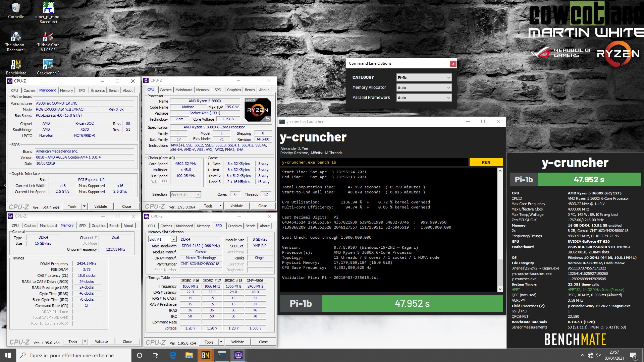Open SPD tab in the Mainboard CPU-Z window
This screenshot has width=644, height=362.
coord(82,90)
